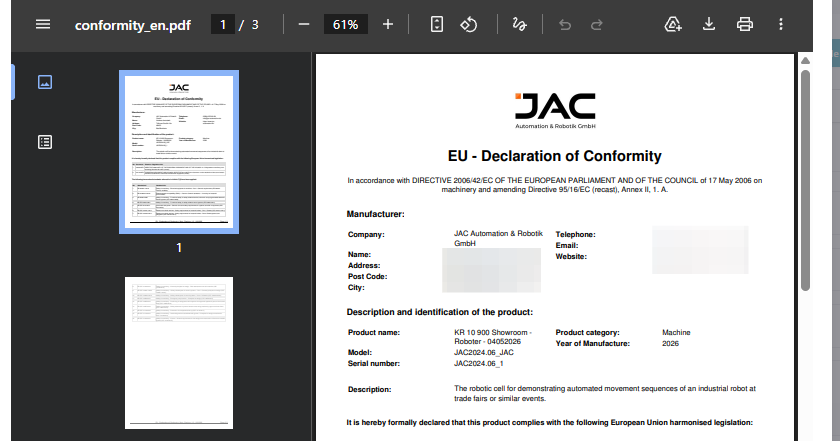Zoom out with the minus button

304,25
